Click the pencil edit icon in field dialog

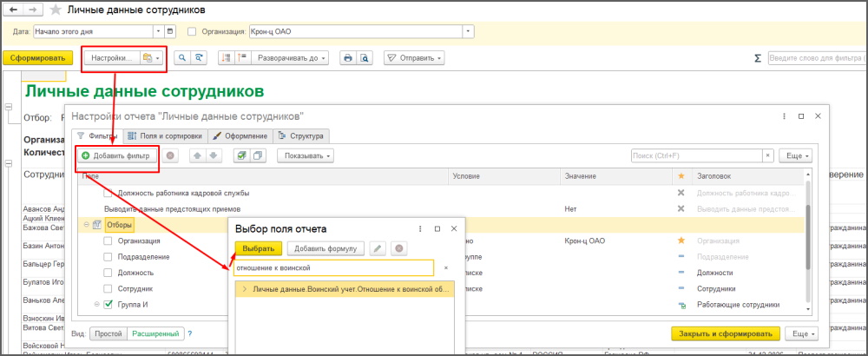coord(378,248)
